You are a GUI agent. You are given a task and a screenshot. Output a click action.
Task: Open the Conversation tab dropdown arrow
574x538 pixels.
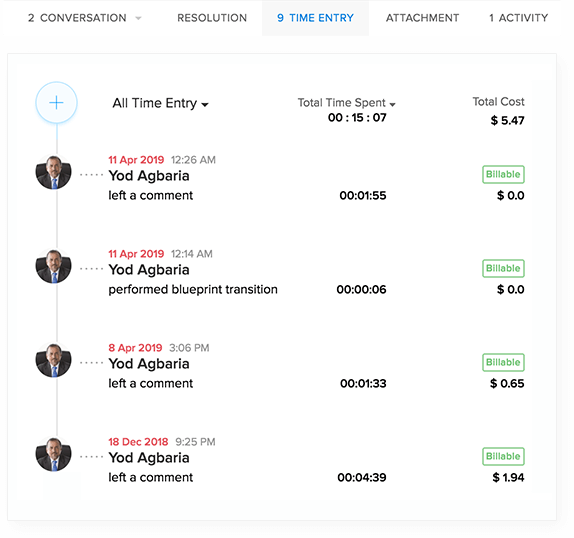point(138,18)
